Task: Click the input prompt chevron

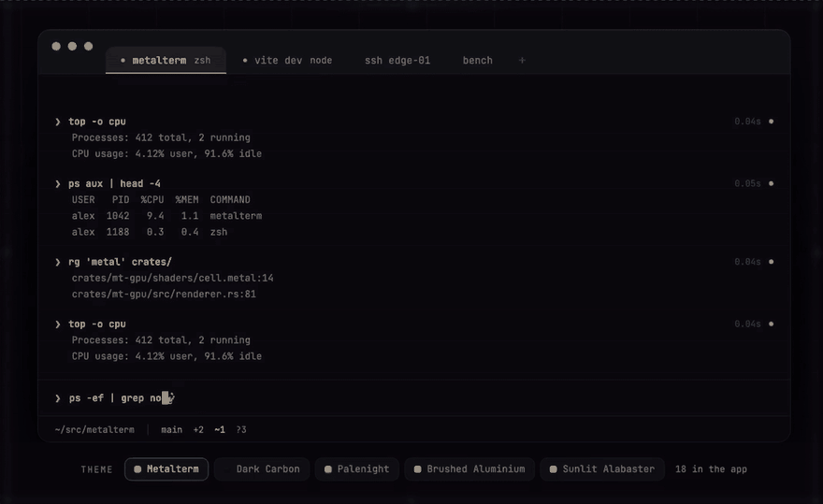Action: (x=58, y=398)
